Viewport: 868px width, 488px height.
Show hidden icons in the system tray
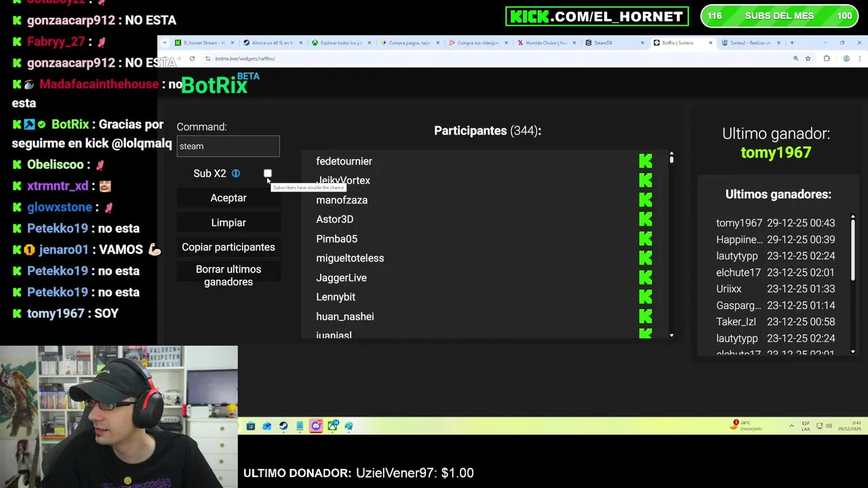(x=791, y=426)
